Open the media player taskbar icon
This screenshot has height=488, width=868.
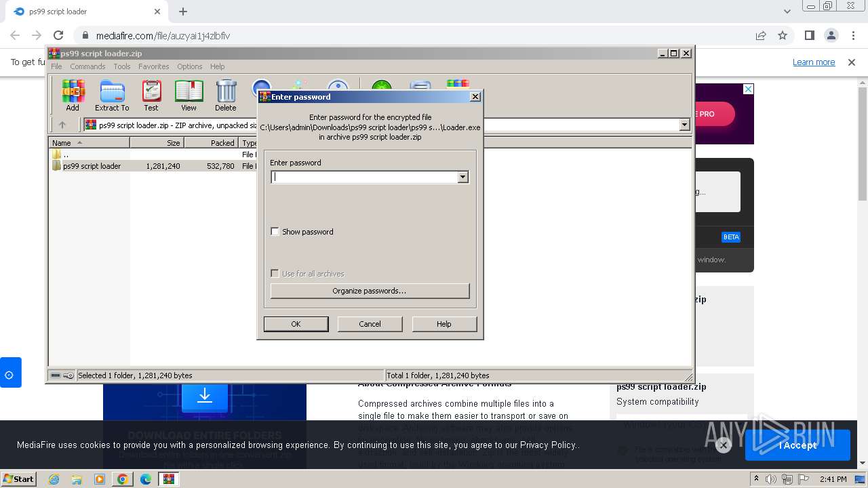click(x=100, y=479)
